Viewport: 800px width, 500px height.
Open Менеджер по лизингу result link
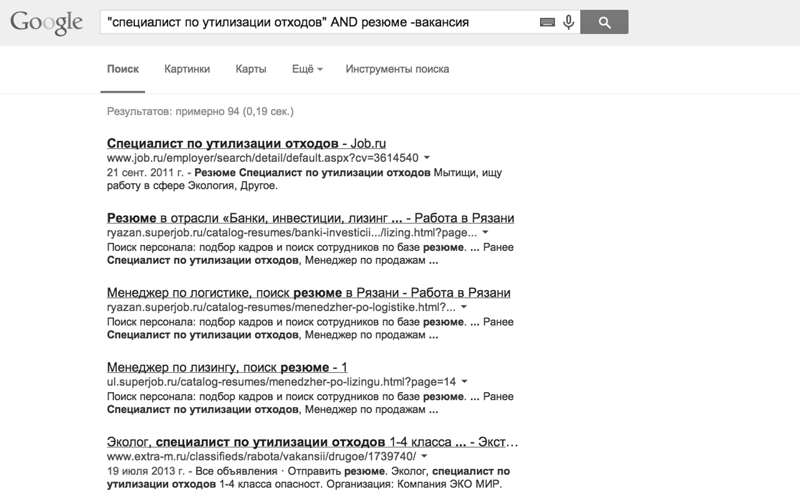(x=226, y=367)
